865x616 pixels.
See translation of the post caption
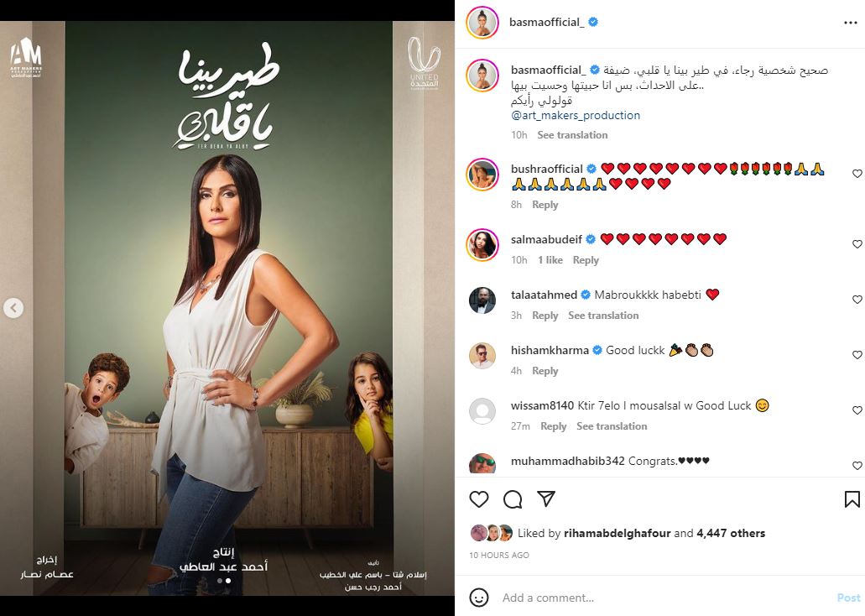tap(572, 134)
